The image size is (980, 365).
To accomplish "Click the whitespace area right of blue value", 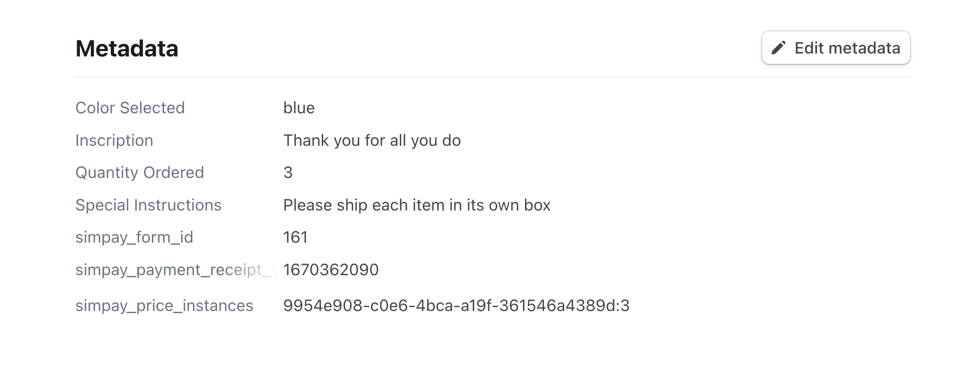I will [576, 108].
